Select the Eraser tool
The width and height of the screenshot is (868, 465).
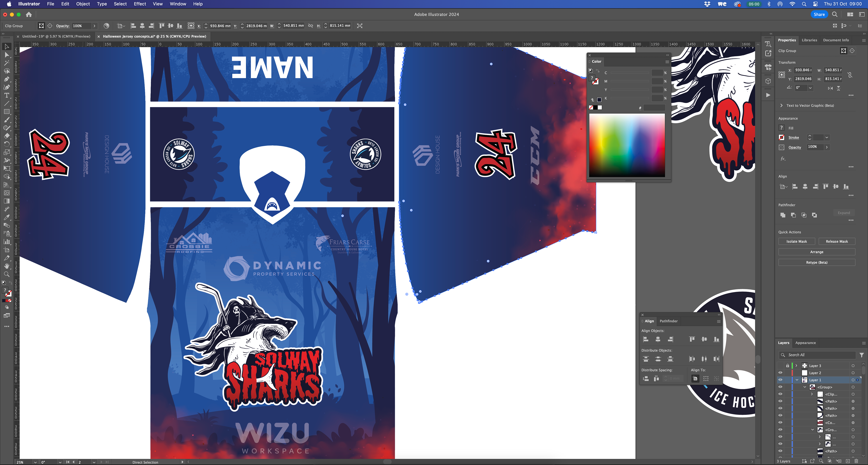point(6,136)
